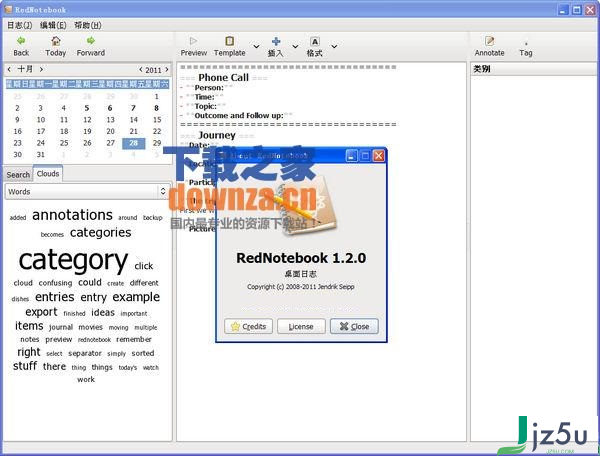The image size is (600, 456).
Task: Open the 编辑(E) menu
Action: pyautogui.click(x=53, y=25)
